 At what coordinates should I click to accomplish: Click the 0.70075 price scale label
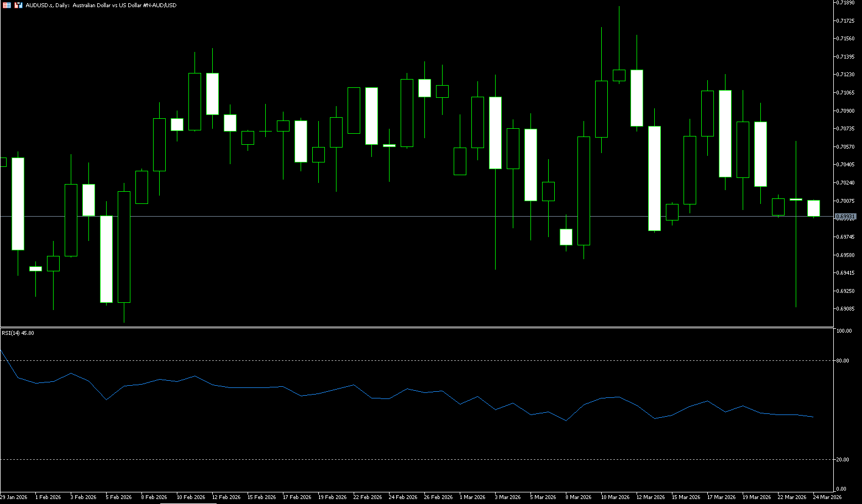846,201
